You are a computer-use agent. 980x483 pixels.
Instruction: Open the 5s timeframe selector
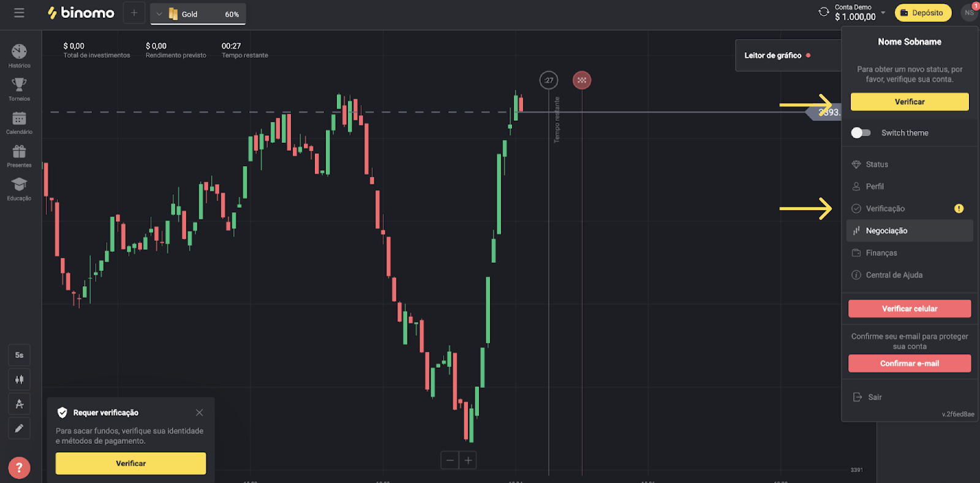19,355
